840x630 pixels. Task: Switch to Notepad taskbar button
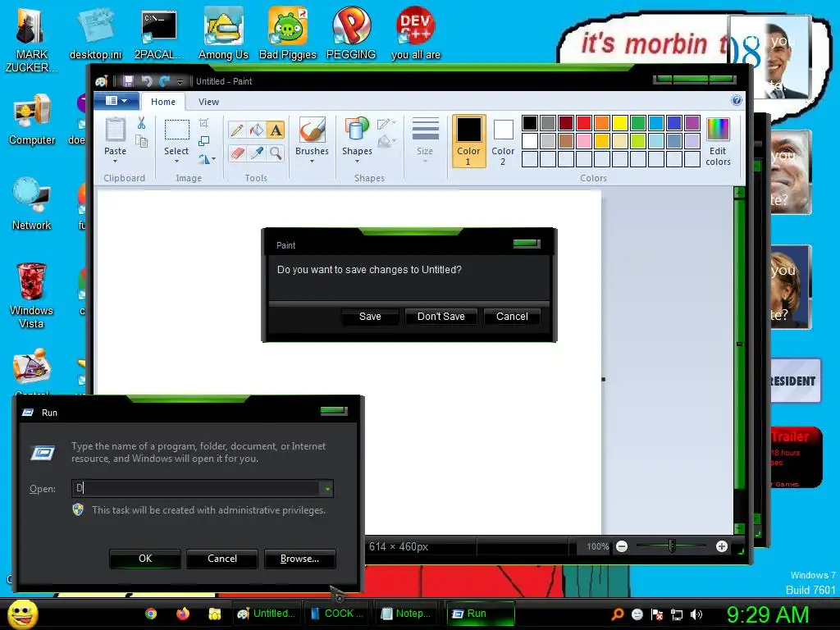(406, 614)
